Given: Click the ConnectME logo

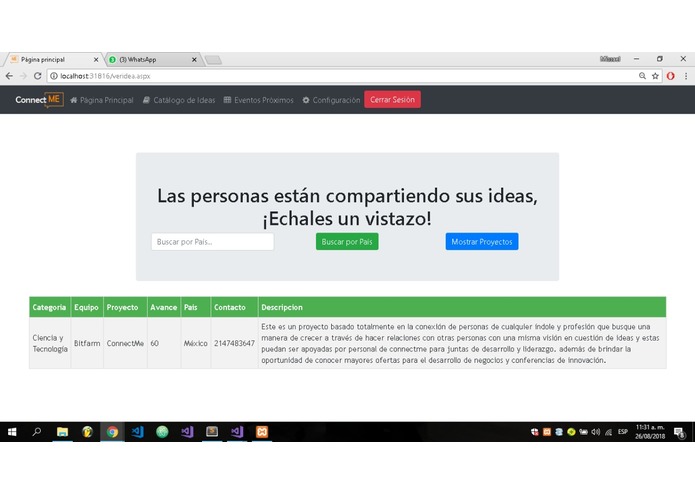Looking at the screenshot, I should pyautogui.click(x=39, y=100).
